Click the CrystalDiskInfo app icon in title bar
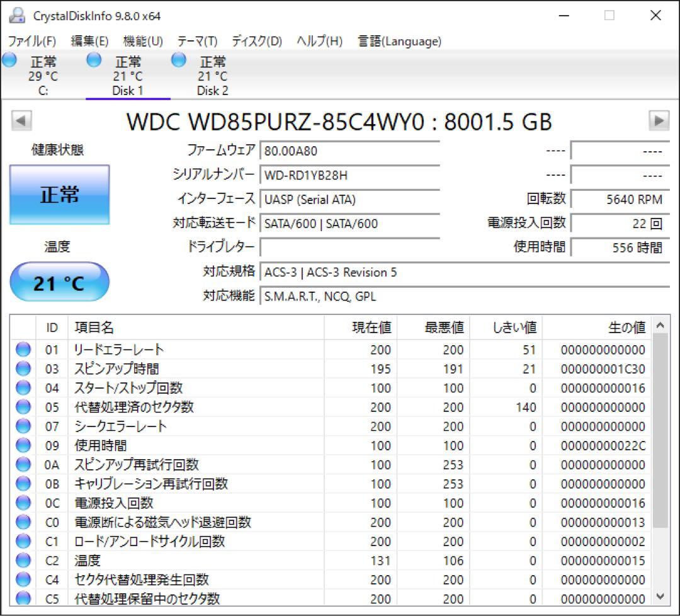 18,16
